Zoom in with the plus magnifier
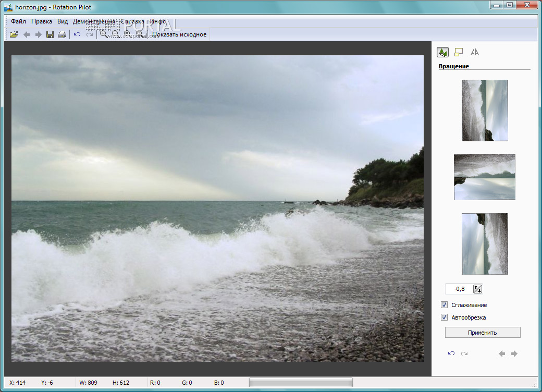The width and height of the screenshot is (542, 392). pos(103,34)
